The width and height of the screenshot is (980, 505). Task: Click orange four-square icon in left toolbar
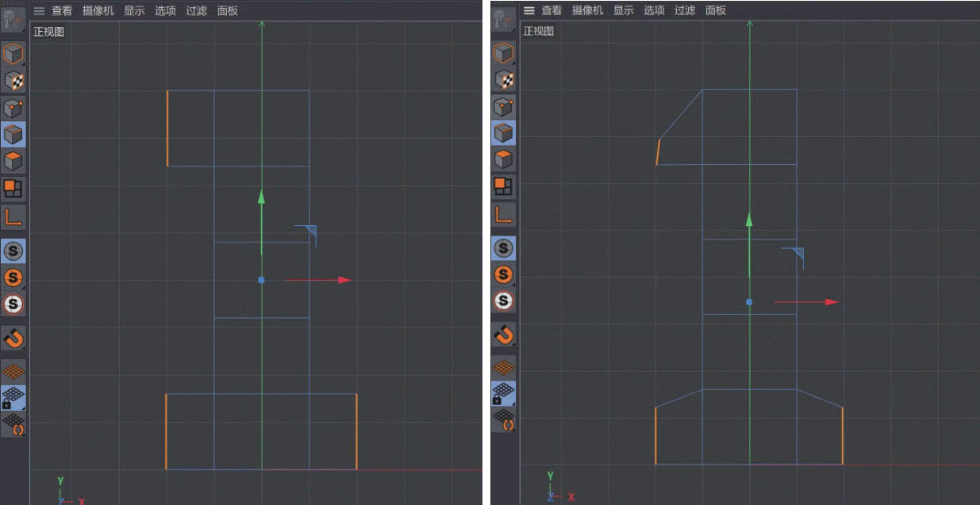13,189
